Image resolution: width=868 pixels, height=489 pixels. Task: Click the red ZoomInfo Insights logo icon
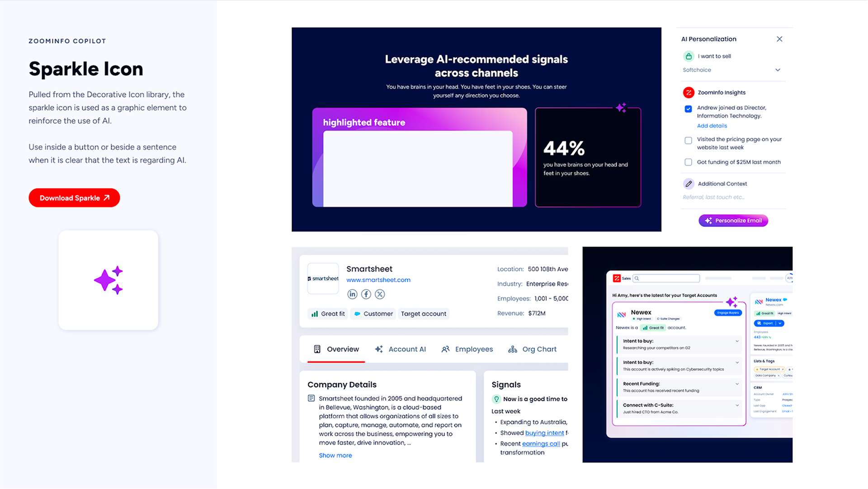click(688, 93)
